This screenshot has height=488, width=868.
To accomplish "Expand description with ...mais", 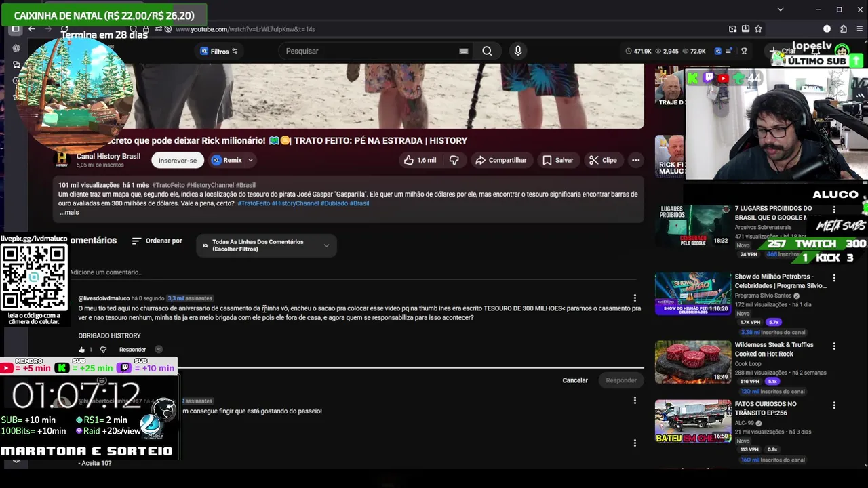I will tap(69, 212).
